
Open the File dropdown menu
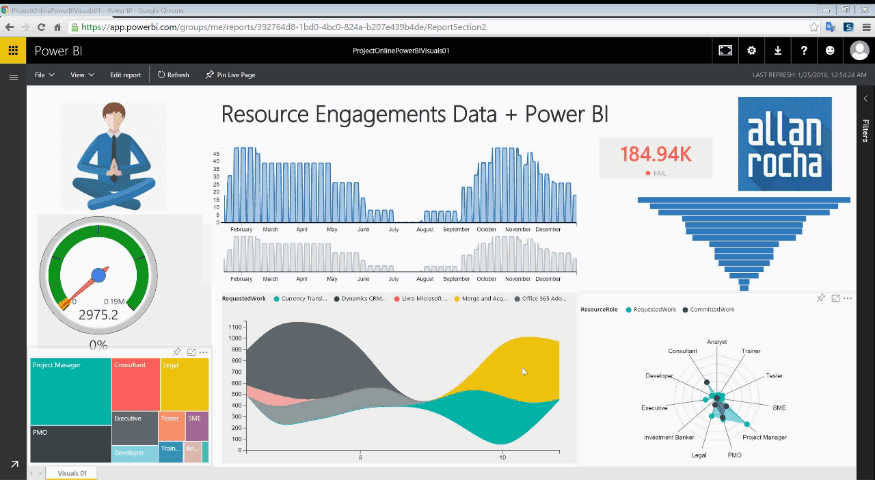click(44, 75)
